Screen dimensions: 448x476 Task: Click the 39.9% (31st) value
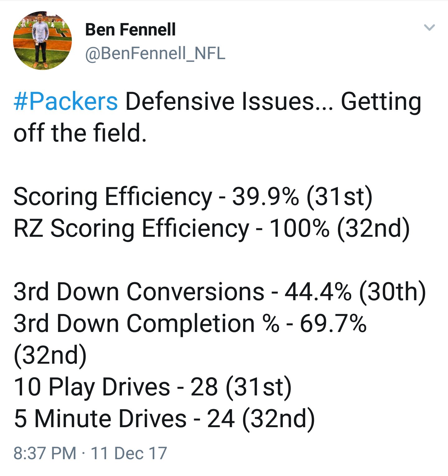(x=302, y=197)
